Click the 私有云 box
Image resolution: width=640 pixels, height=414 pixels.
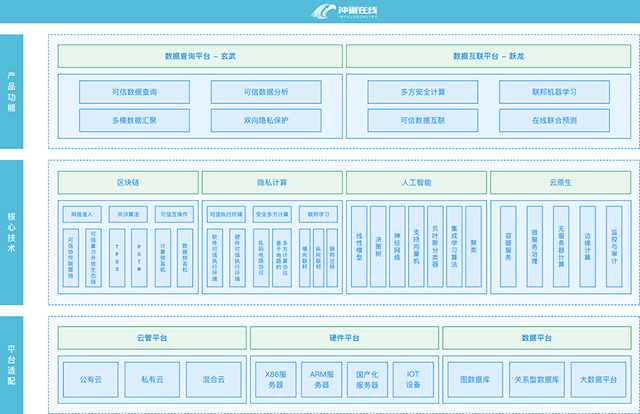pyautogui.click(x=152, y=380)
